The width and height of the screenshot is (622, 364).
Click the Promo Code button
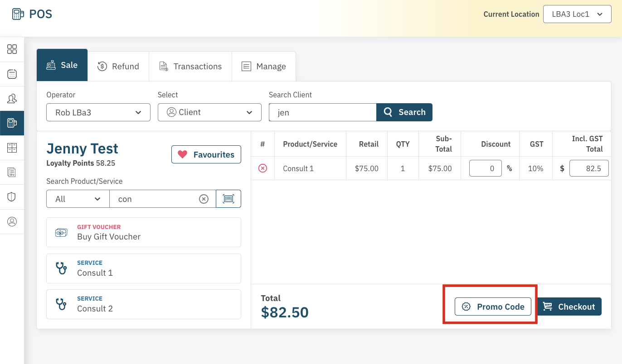[493, 307]
